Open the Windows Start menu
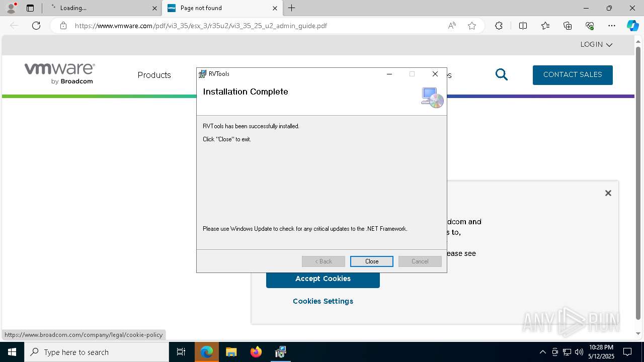644x362 pixels. 12,352
